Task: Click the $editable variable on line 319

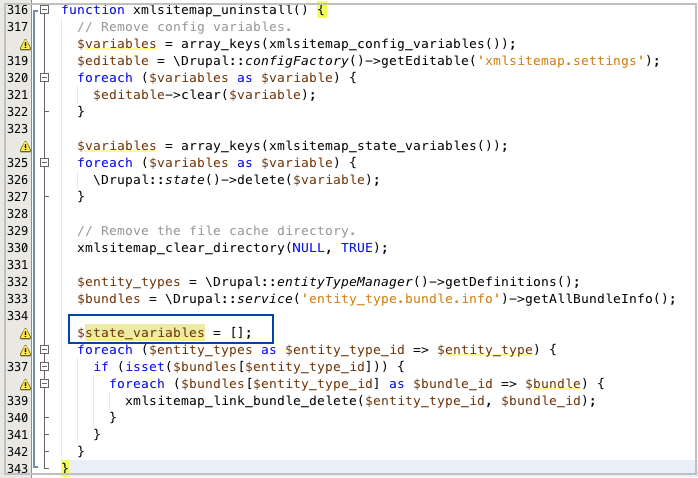Action: [113, 61]
